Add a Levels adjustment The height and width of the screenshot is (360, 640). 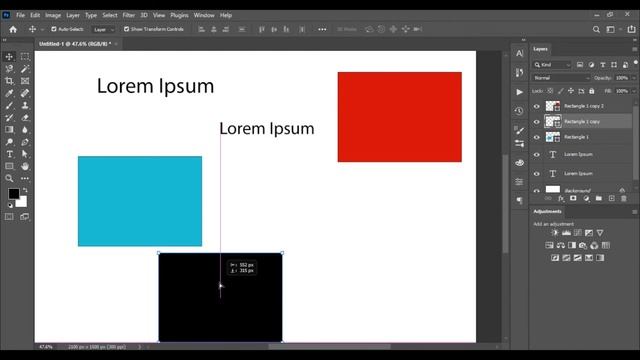(566, 233)
